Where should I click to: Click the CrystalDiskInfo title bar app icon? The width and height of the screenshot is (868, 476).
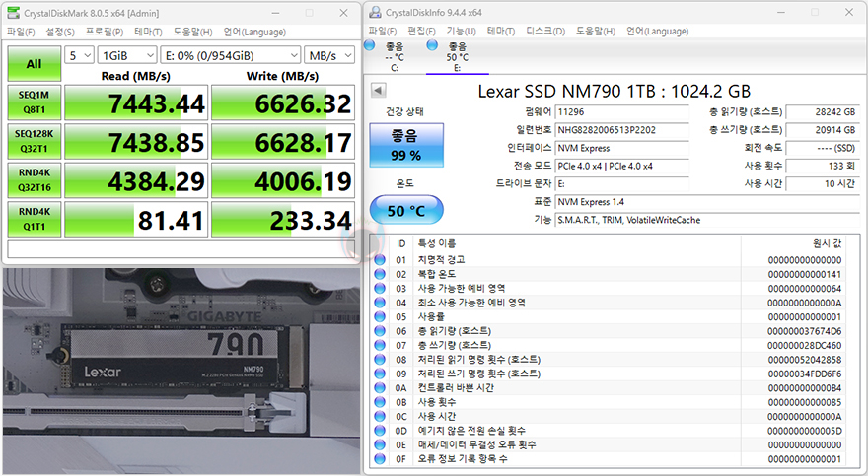click(376, 12)
